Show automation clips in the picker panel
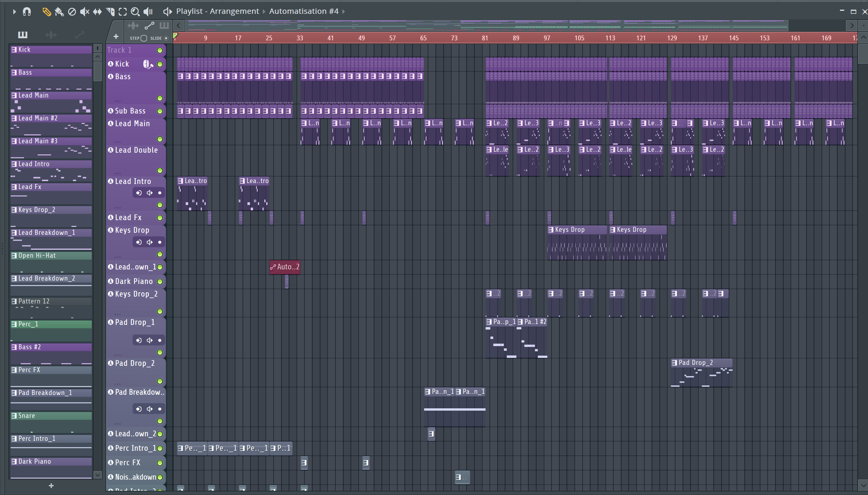The height and width of the screenshot is (495, 868). coord(80,35)
